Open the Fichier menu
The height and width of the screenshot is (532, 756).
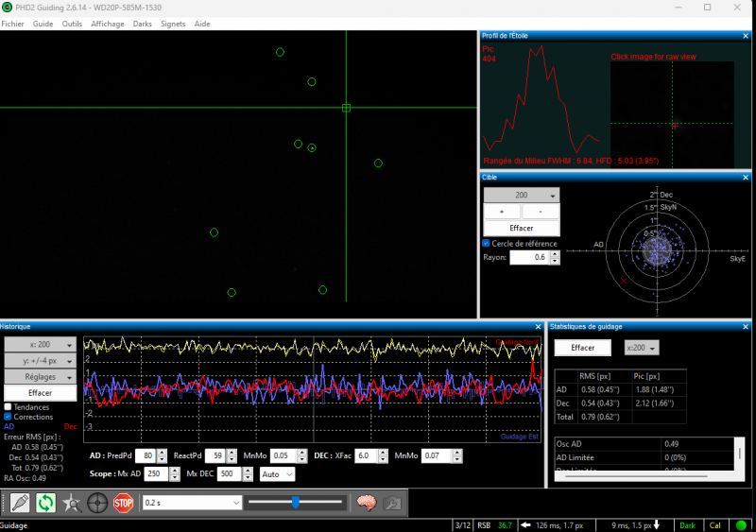click(x=12, y=24)
